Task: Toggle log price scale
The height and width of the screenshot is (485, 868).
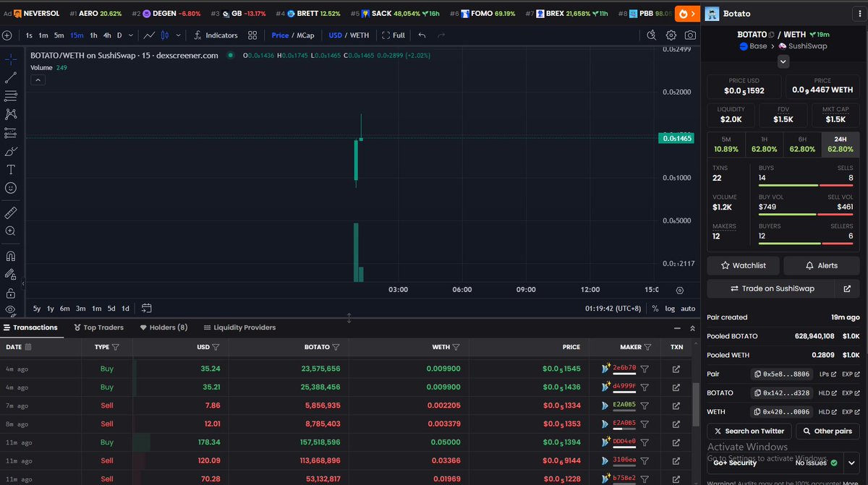Action: 670,308
